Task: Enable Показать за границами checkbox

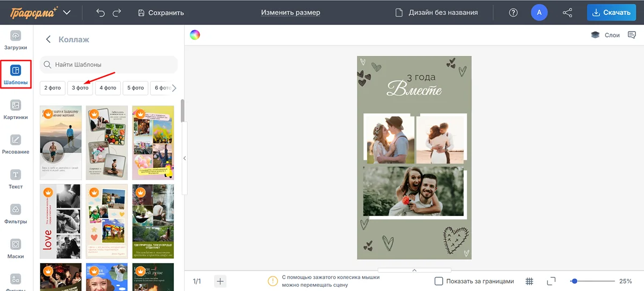Action: click(438, 281)
